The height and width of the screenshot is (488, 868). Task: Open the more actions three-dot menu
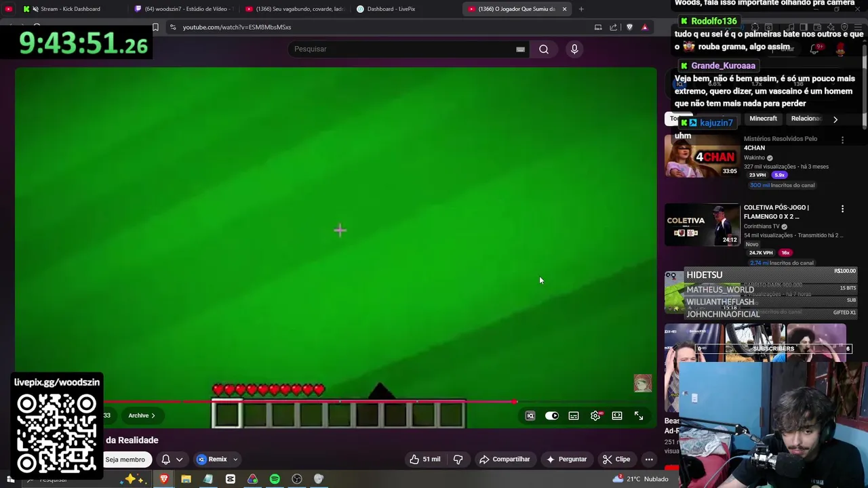tap(649, 460)
